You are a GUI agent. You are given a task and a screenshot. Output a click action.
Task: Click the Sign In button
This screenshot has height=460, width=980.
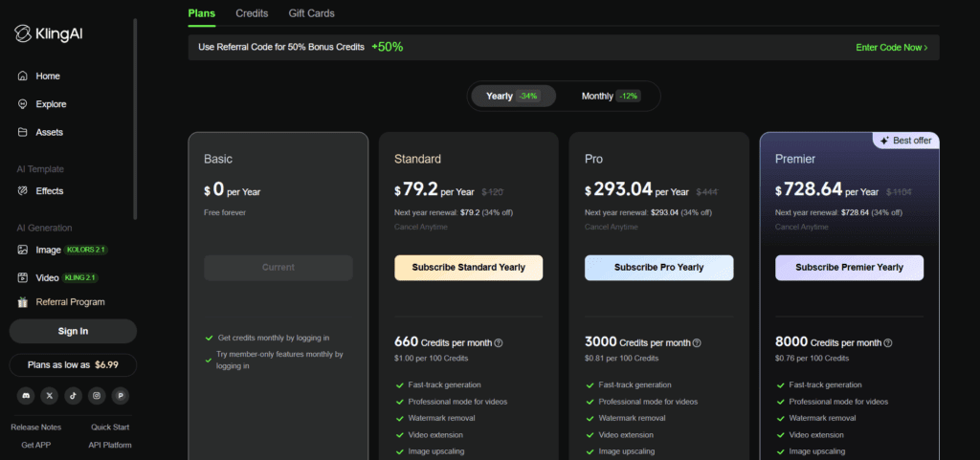pos(73,332)
